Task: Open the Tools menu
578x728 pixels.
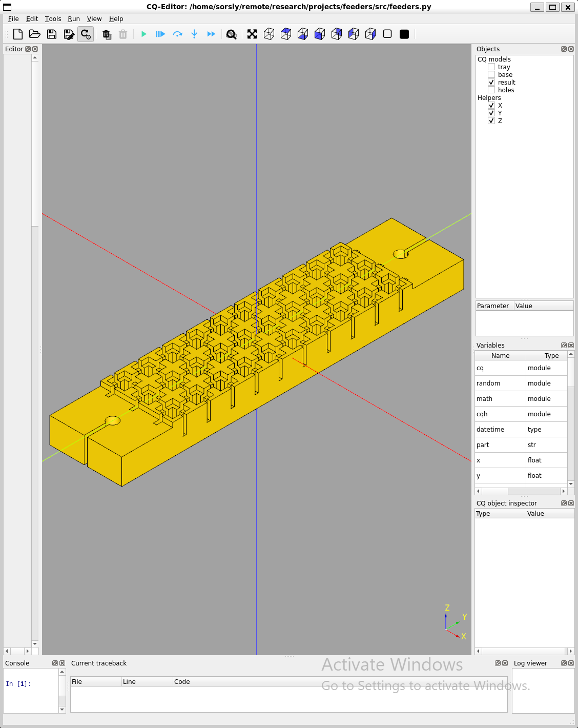Action: [x=53, y=19]
